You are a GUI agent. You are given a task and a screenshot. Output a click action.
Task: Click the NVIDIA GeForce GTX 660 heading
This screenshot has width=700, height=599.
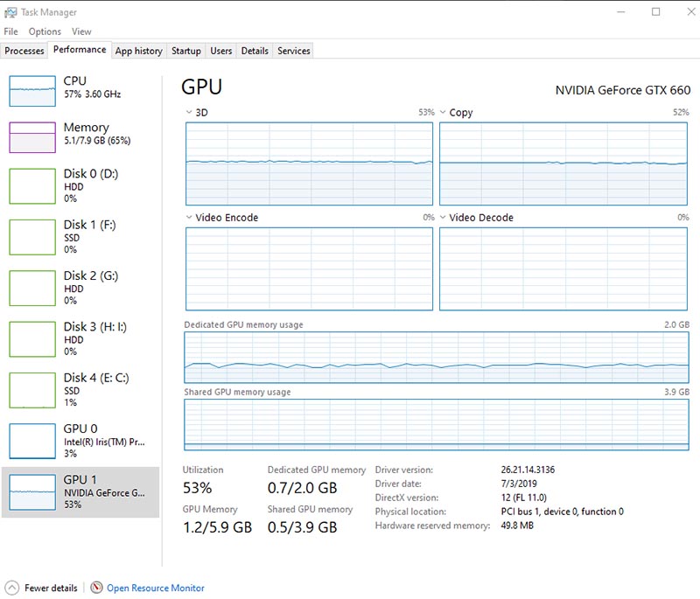click(623, 91)
